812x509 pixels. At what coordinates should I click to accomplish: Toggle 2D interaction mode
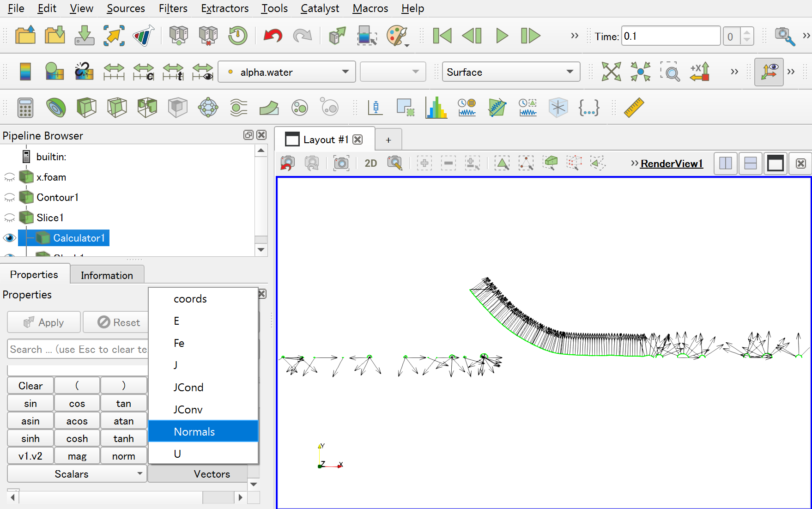[x=370, y=163]
